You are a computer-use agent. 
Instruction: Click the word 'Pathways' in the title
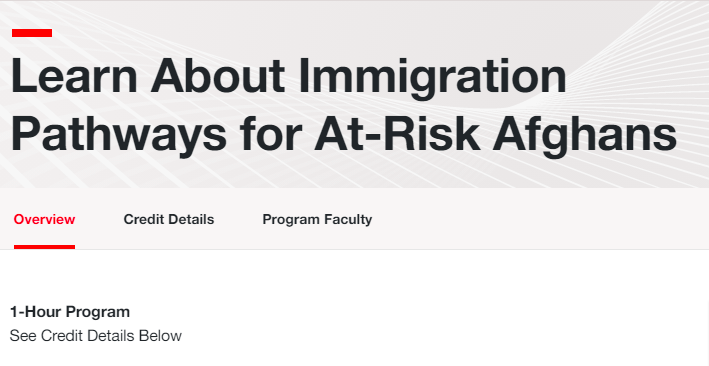pos(118,136)
